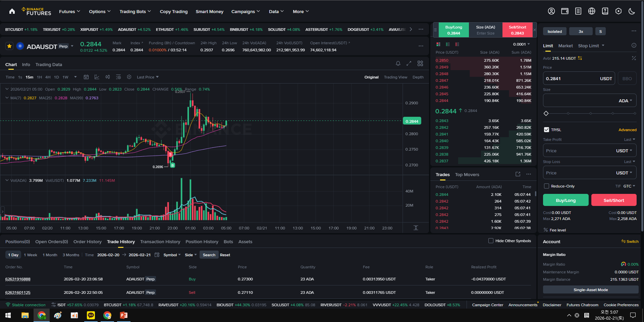Viewport: 644px width, 322px height.
Task: Switch chart to Trading View mode
Action: click(x=395, y=77)
